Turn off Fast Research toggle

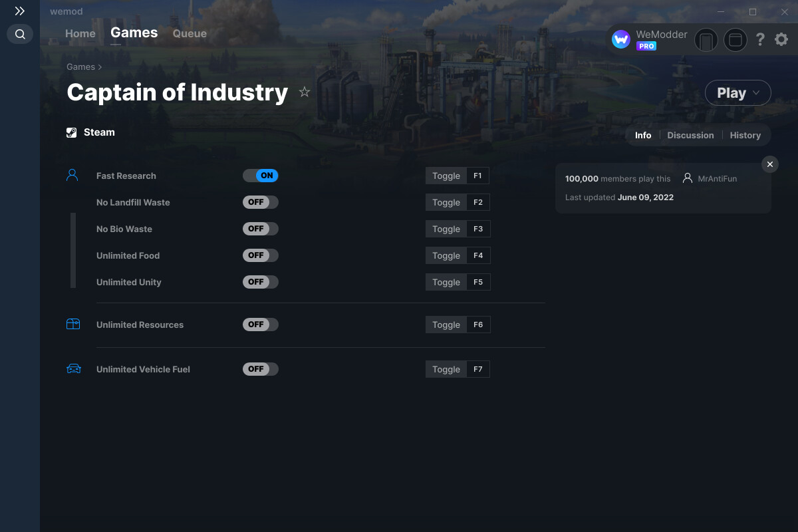(x=261, y=176)
